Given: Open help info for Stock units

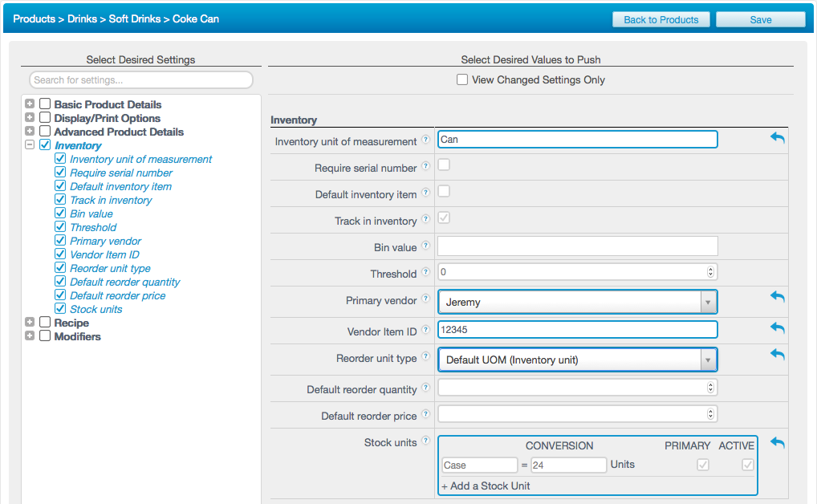Looking at the screenshot, I should pyautogui.click(x=425, y=442).
